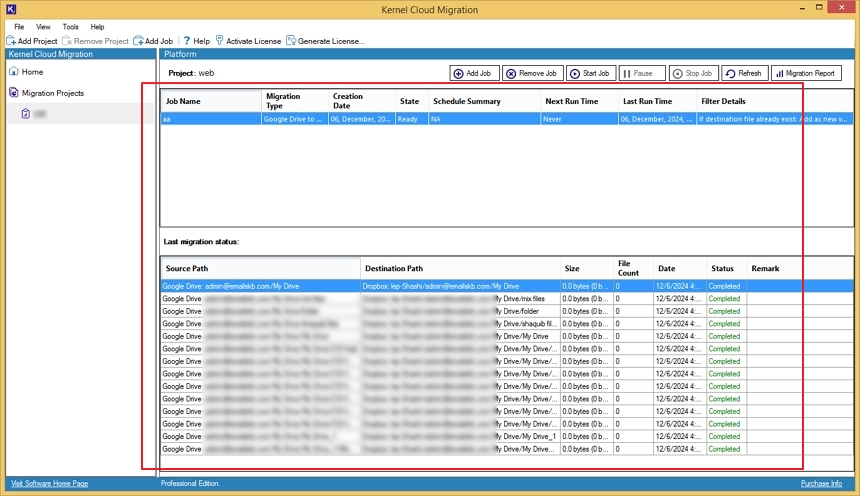The width and height of the screenshot is (860, 496).
Task: Click the Refresh button
Action: point(744,73)
